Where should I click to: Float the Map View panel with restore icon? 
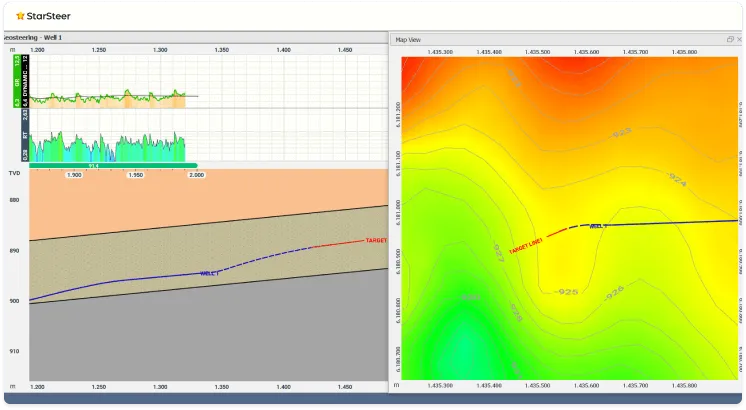[x=730, y=39]
